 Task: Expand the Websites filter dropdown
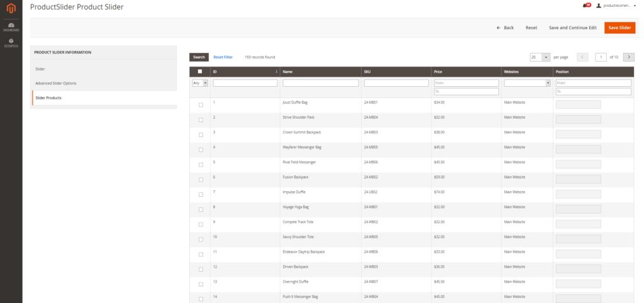click(527, 83)
